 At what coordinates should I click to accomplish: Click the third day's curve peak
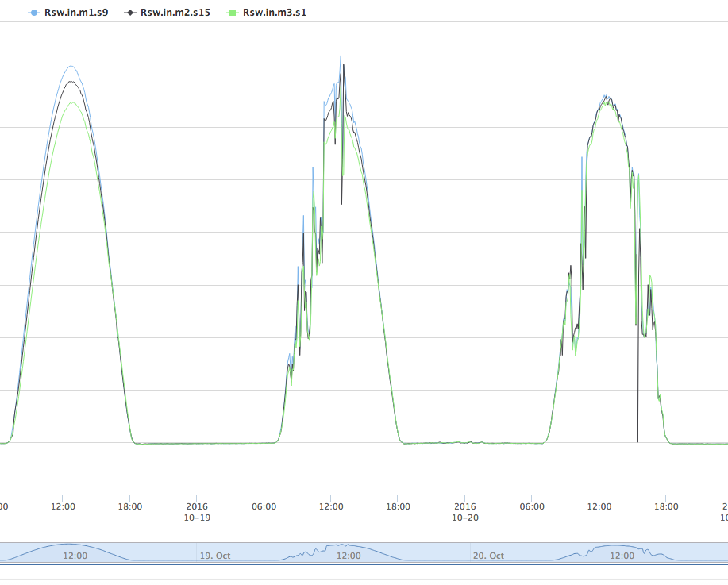606,97
